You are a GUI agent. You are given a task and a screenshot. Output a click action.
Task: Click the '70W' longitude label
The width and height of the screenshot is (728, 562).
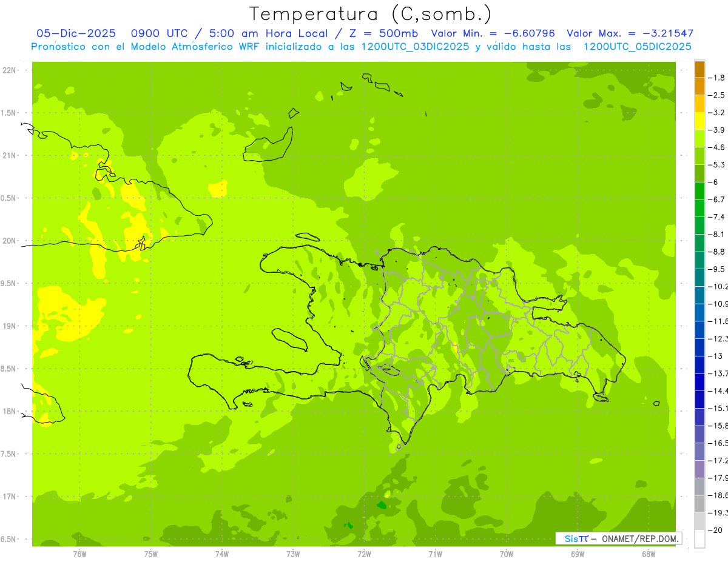[507, 555]
